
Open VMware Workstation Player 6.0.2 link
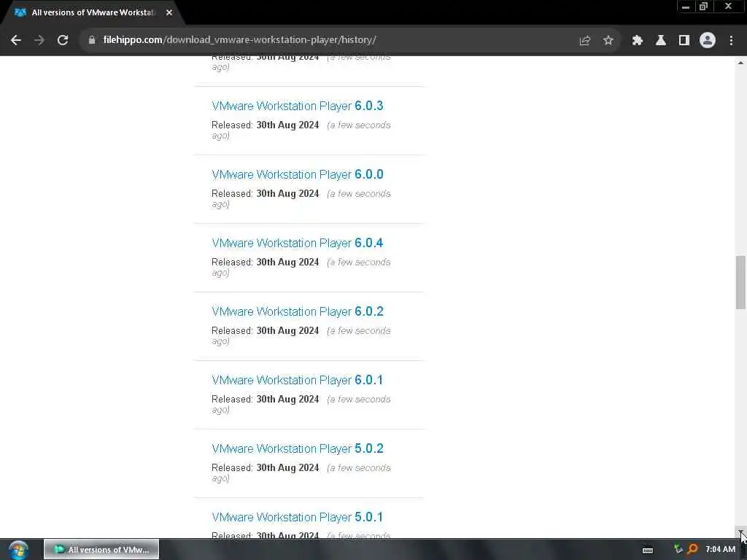298,311
